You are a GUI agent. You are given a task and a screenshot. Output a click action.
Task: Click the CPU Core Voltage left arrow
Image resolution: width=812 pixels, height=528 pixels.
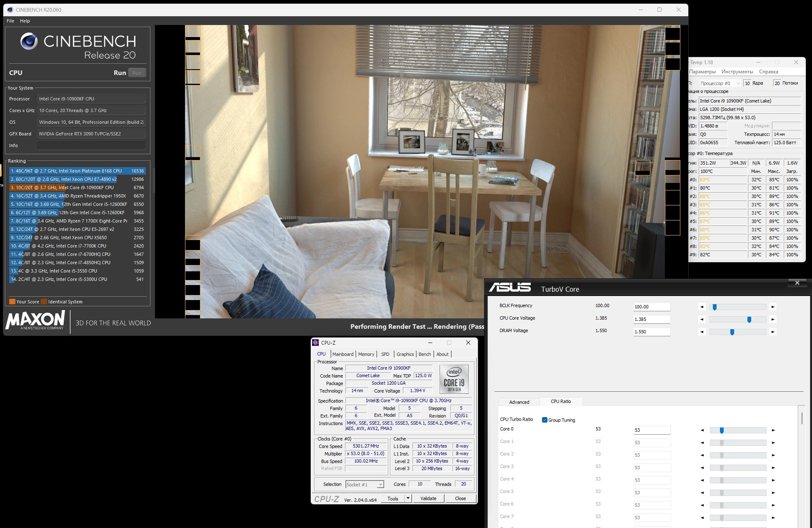click(702, 319)
